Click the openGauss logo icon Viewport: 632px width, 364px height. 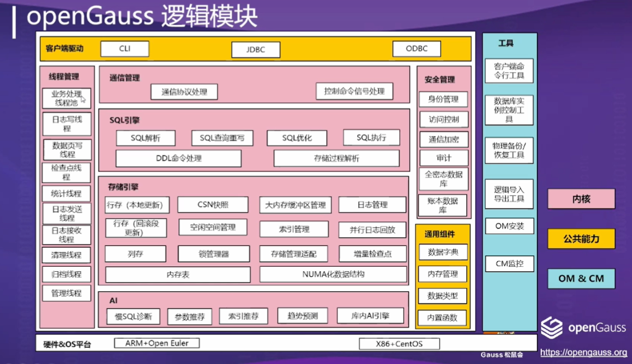(x=551, y=327)
